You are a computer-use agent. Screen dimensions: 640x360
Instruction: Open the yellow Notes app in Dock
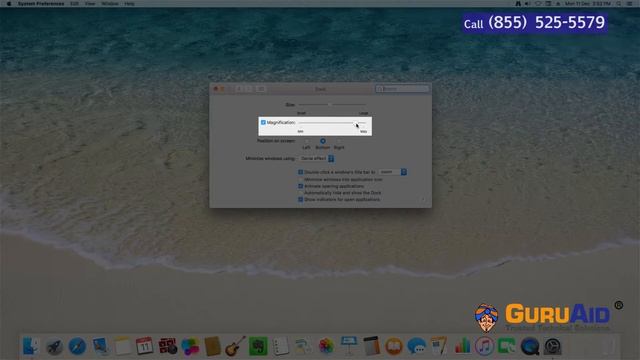(x=122, y=347)
